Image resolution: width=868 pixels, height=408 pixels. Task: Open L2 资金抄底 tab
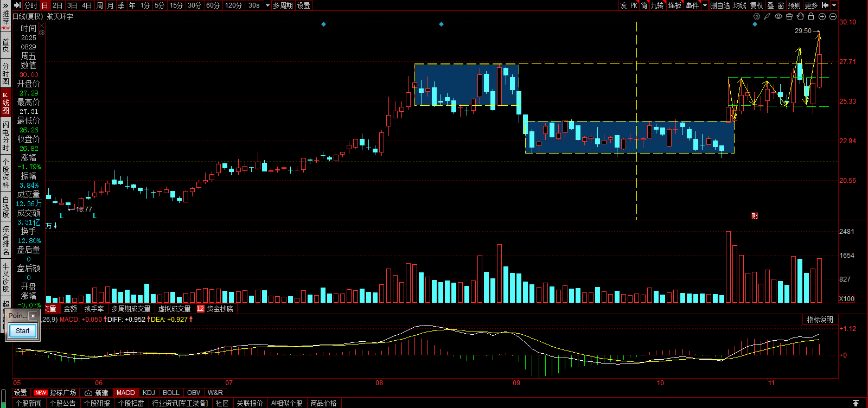tap(215, 309)
